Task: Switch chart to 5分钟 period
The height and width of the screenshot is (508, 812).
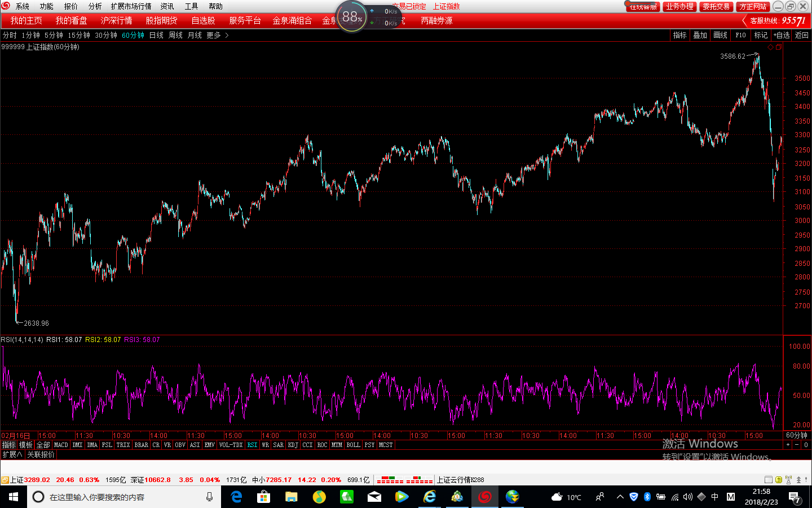Action: [x=54, y=35]
